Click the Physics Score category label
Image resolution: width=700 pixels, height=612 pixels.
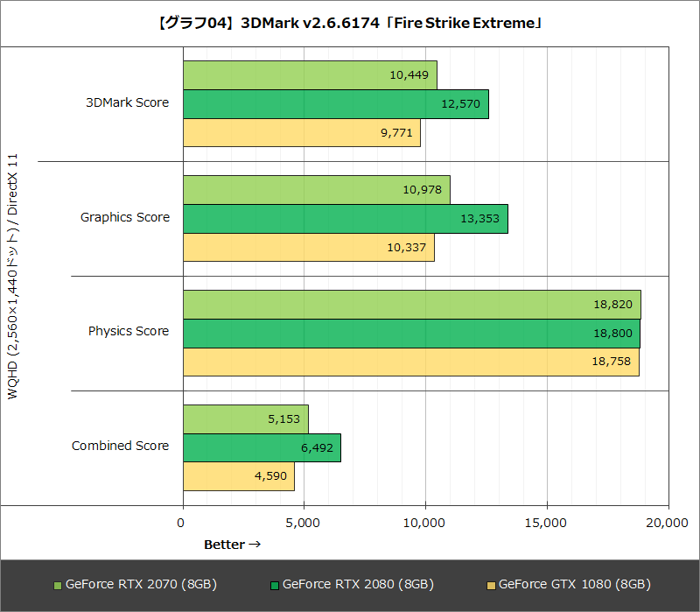coord(127,331)
